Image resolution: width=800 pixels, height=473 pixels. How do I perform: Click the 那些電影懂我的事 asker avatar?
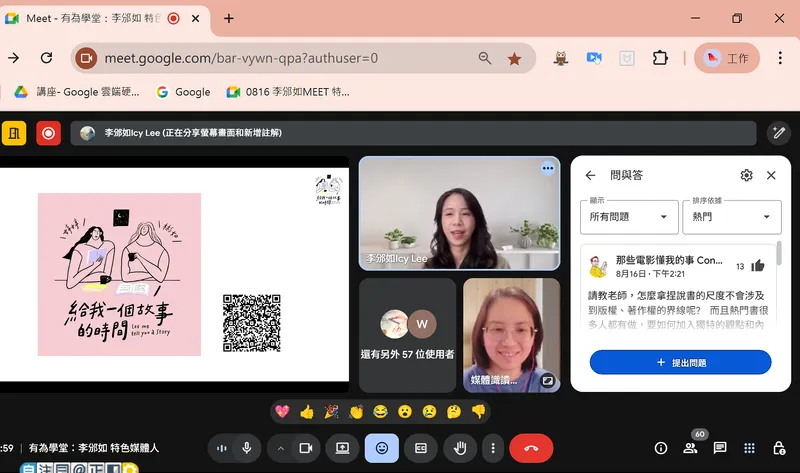[598, 267]
